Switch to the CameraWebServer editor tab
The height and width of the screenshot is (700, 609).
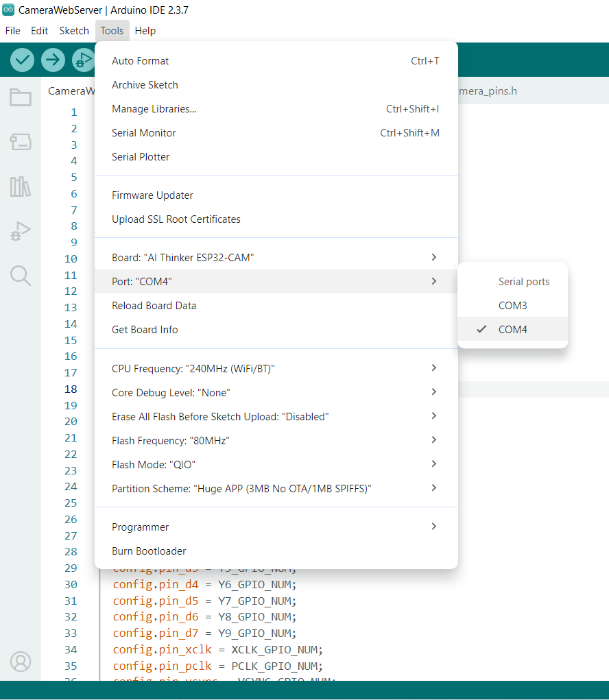pyautogui.click(x=69, y=91)
